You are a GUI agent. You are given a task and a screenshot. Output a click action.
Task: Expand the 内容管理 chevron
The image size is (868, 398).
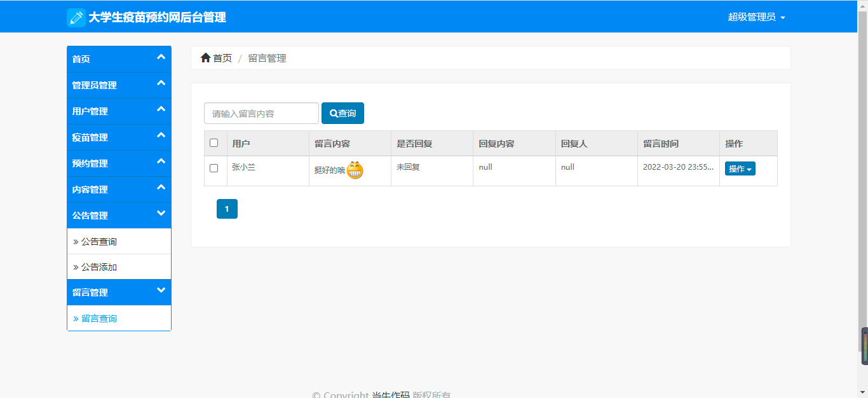tap(161, 188)
